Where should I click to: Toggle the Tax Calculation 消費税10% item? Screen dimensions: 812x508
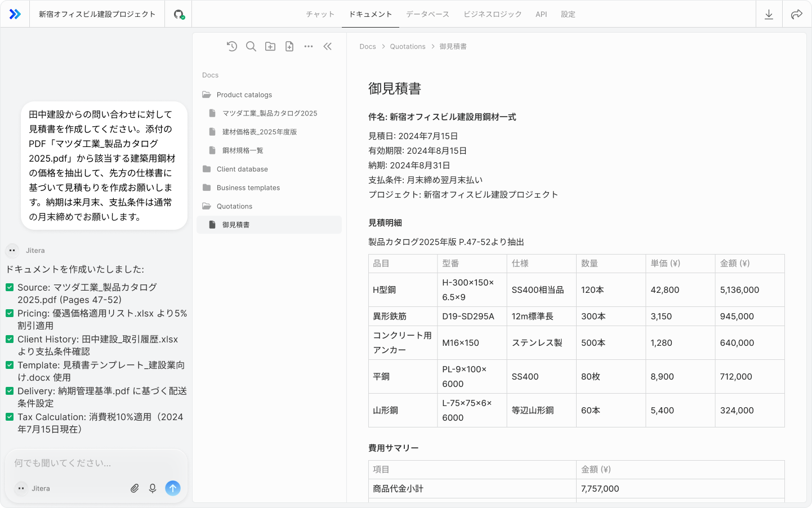pos(10,417)
